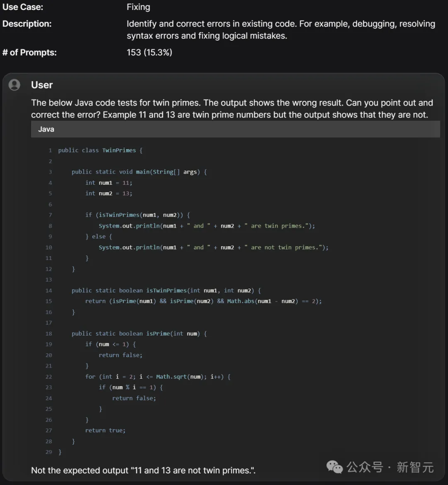The height and width of the screenshot is (485, 448).
Task: Click 'if (num % i == 1)' code line
Action: 131,387
